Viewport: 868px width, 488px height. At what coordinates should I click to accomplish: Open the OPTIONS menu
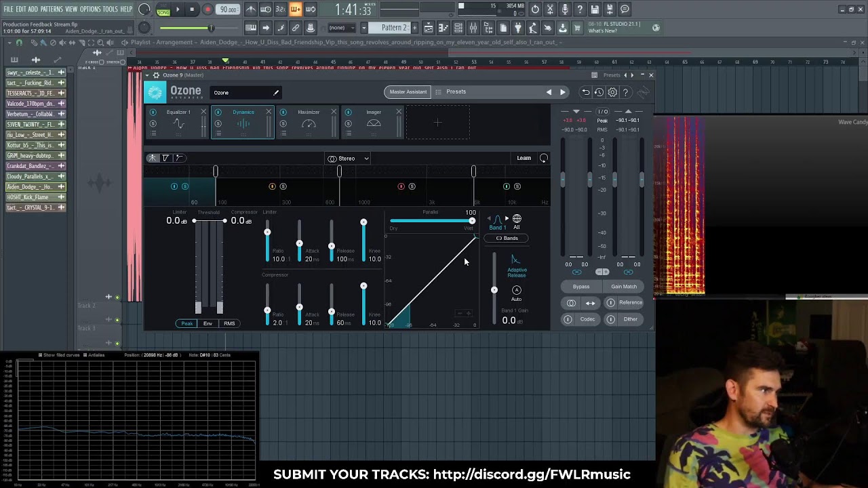[90, 9]
